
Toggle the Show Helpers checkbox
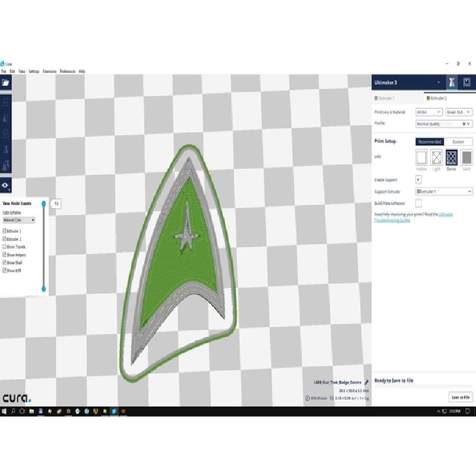pyautogui.click(x=5, y=255)
